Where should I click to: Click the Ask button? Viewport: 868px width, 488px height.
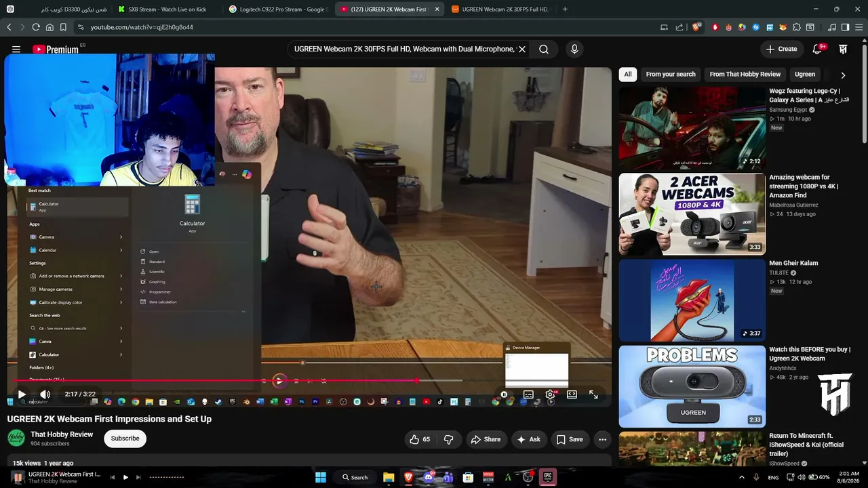pos(528,439)
